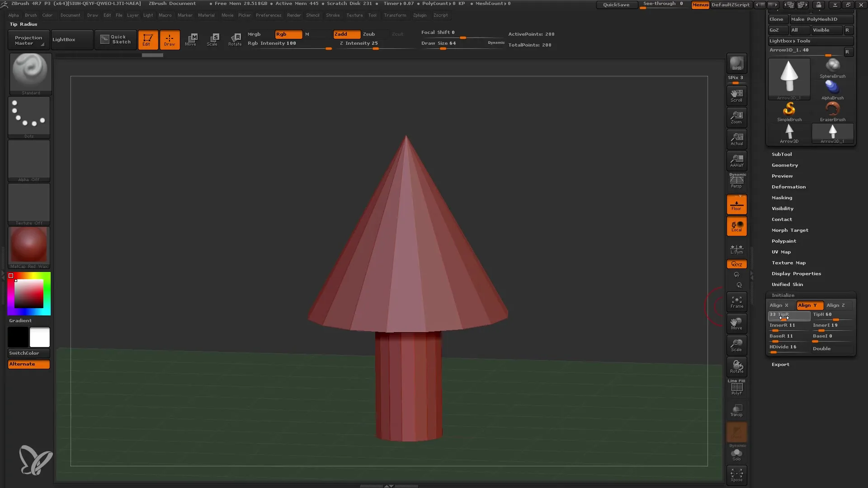
Task: Select the Draw tool in toolbar
Action: tap(170, 39)
